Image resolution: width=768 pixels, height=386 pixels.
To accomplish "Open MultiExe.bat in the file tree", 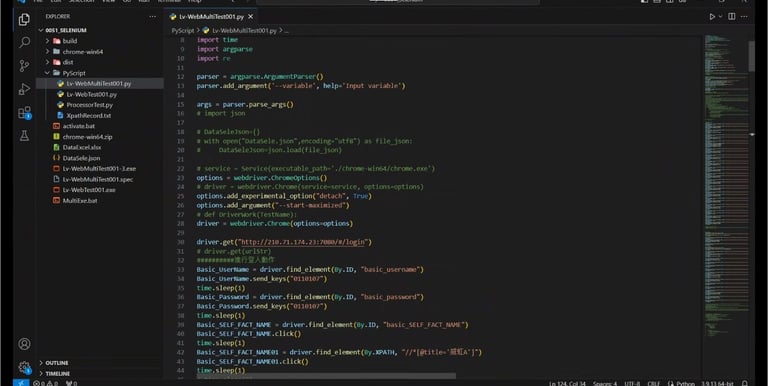I will [80, 200].
